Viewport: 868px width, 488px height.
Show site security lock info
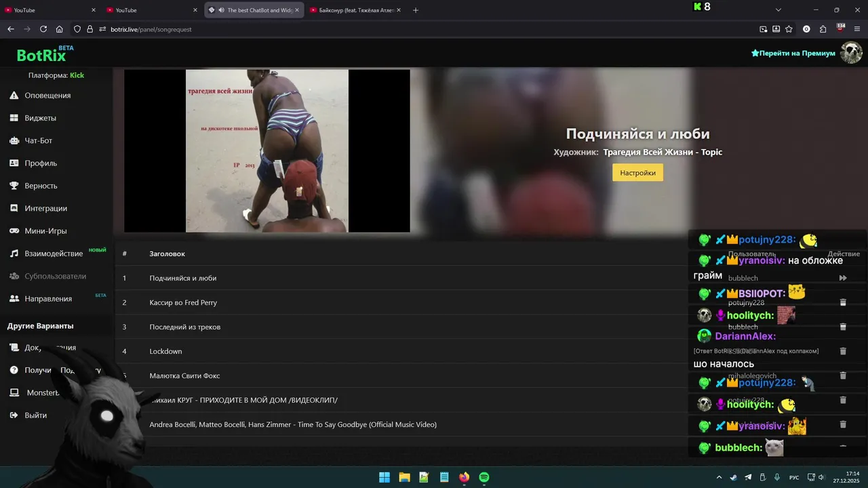pyautogui.click(x=90, y=29)
